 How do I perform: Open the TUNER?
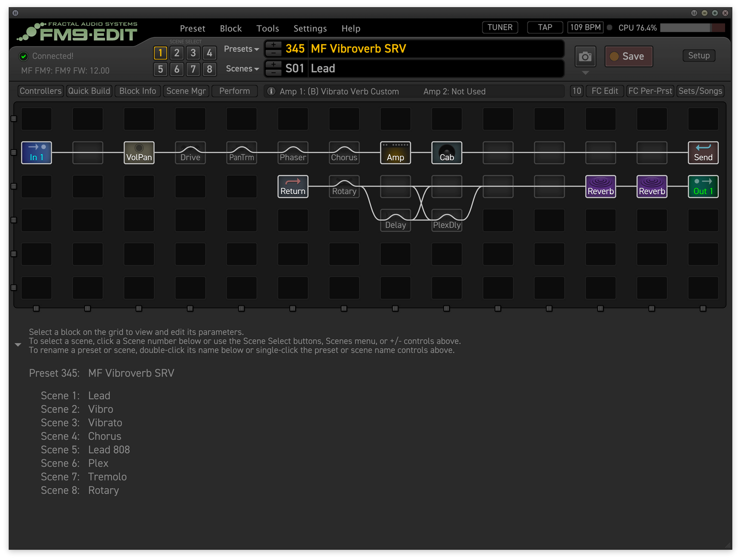500,28
